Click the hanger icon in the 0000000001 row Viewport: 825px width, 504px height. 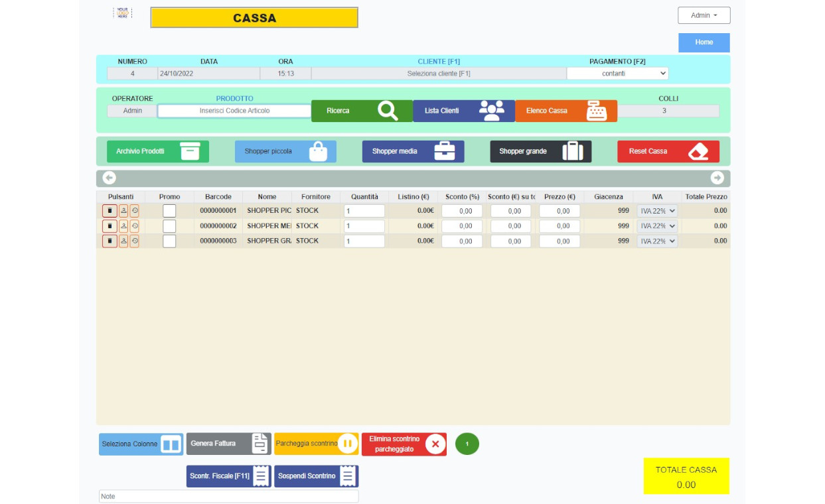pos(123,211)
